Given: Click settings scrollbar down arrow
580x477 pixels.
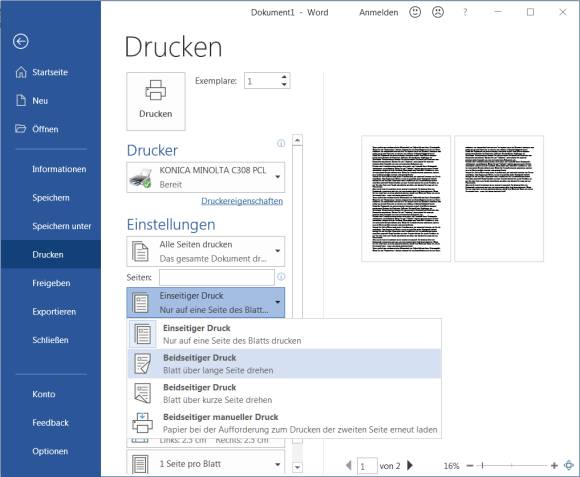Looking at the screenshot, I should pyautogui.click(x=297, y=467).
